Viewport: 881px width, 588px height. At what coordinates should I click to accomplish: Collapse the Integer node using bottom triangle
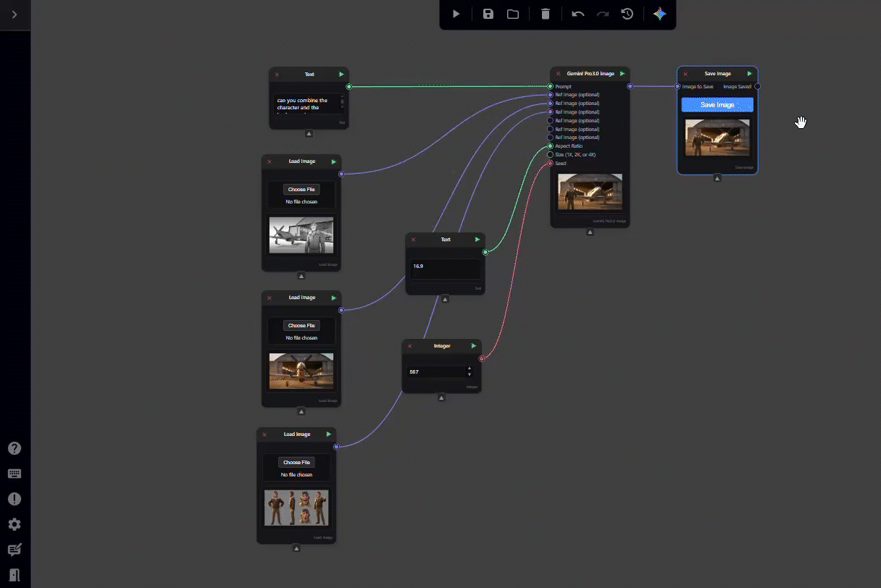coord(441,397)
